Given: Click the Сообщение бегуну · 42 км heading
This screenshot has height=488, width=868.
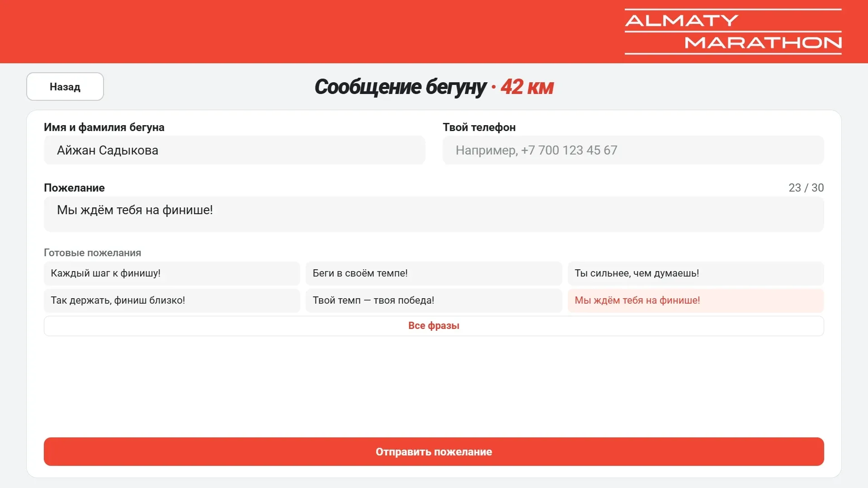Looking at the screenshot, I should (x=434, y=87).
